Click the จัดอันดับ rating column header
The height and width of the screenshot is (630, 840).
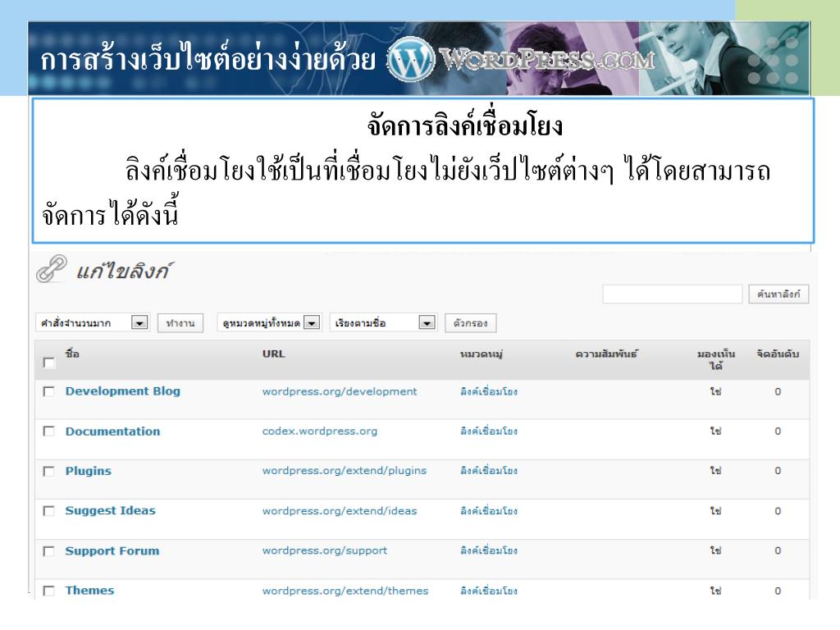[778, 354]
